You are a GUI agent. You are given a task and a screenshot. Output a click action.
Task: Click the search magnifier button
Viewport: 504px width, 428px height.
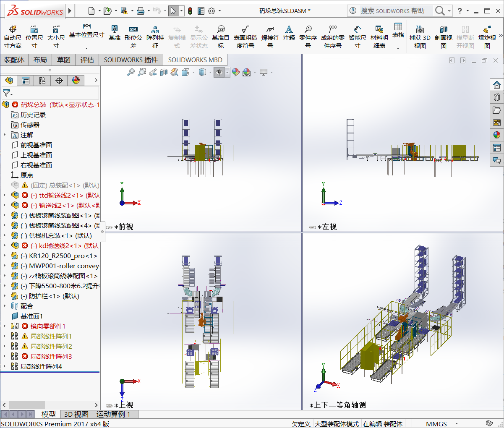coord(439,10)
